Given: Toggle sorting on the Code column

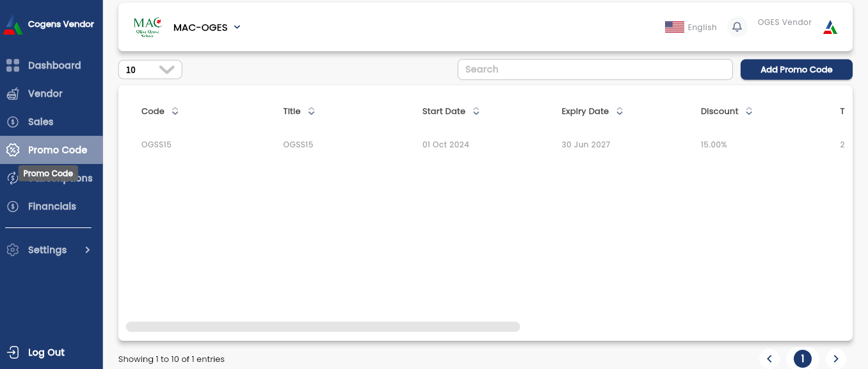Looking at the screenshot, I should (173, 111).
